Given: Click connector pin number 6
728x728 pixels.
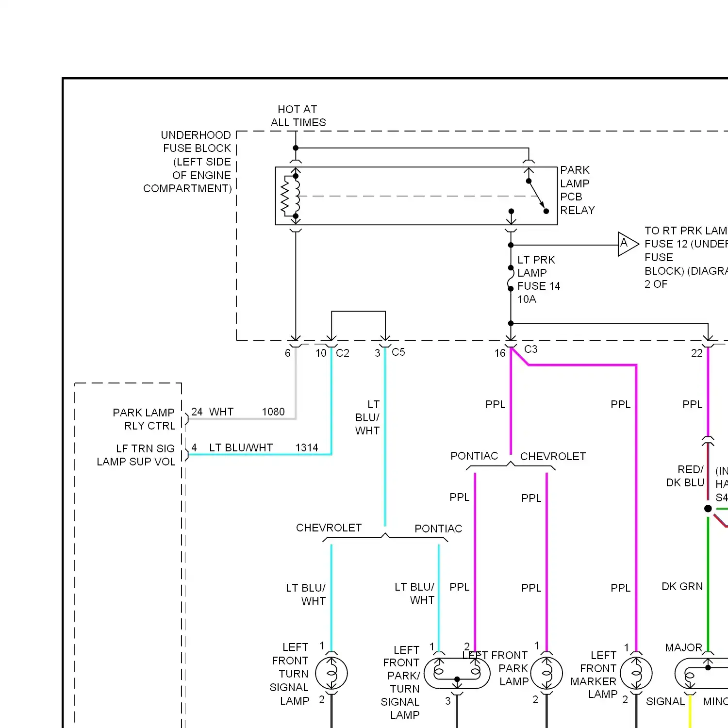Looking at the screenshot, I should (288, 353).
